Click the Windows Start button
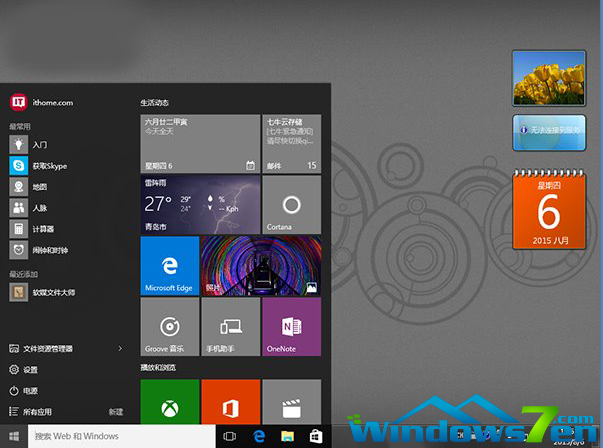Screen dimensions: 603x448 point(14,436)
